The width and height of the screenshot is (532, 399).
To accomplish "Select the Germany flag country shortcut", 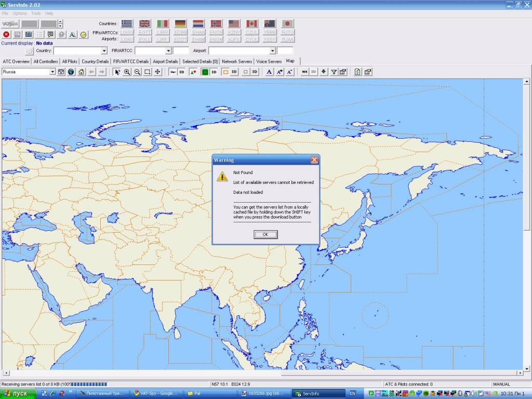I will pyautogui.click(x=180, y=24).
